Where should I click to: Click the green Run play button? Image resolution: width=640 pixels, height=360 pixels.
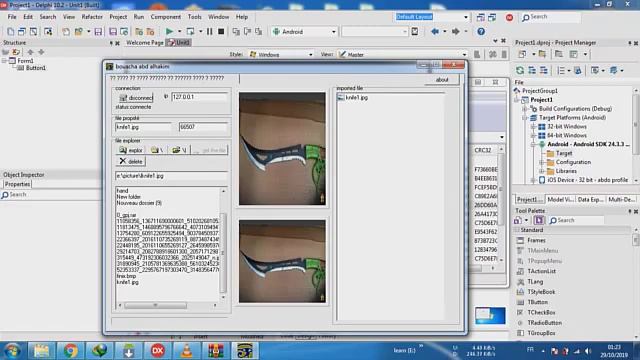[169, 31]
